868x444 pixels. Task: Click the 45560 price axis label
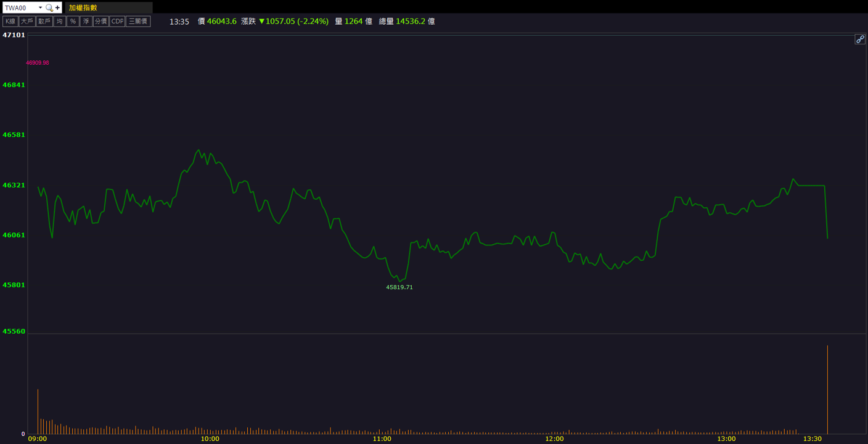pos(14,331)
